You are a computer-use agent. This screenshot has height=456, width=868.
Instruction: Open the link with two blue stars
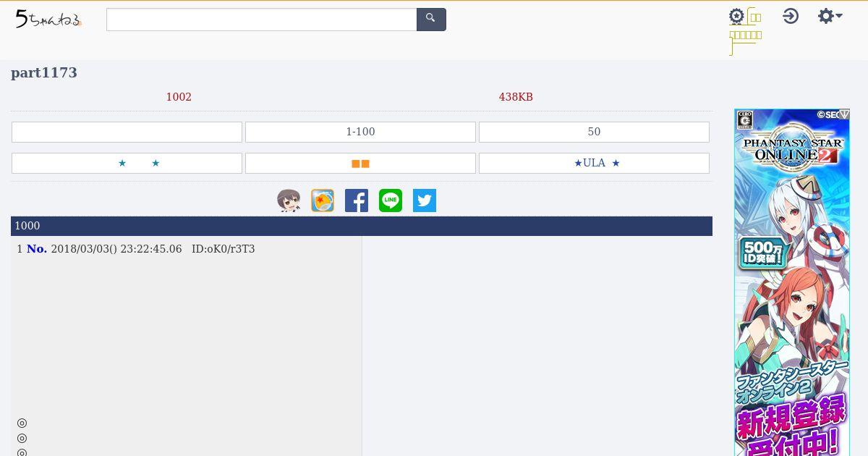point(127,163)
